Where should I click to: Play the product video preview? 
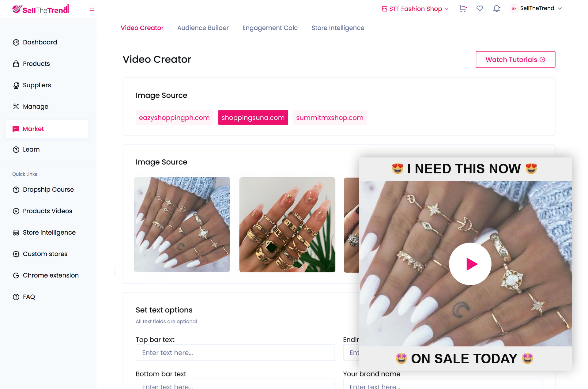[x=471, y=264]
